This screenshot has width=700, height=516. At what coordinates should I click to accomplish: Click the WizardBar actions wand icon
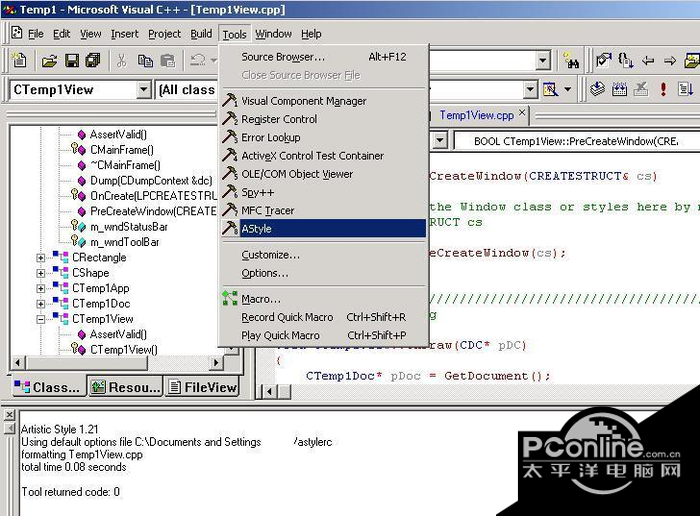(550, 90)
